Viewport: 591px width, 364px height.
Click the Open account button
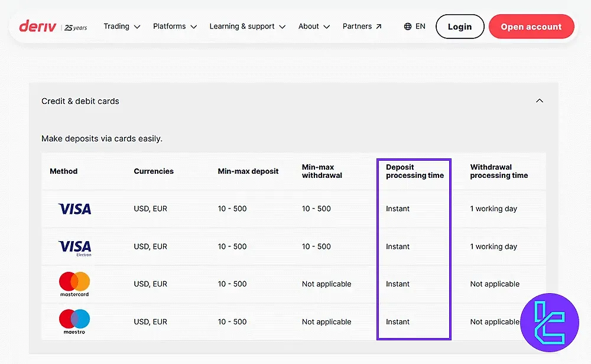tap(531, 27)
